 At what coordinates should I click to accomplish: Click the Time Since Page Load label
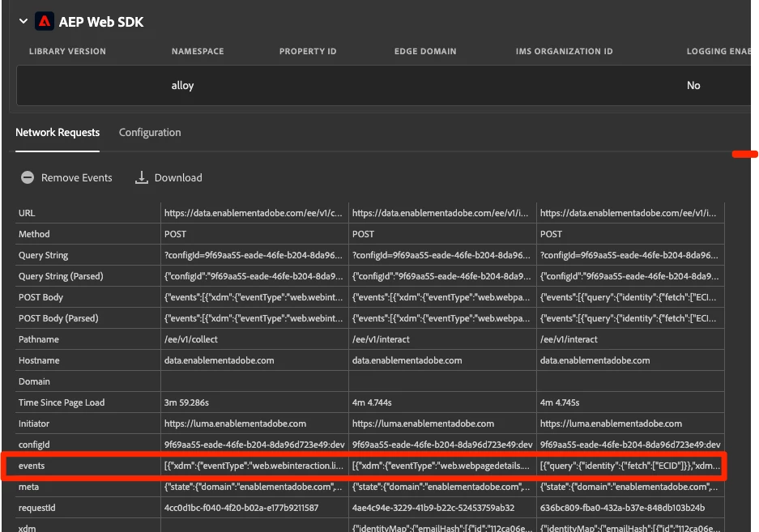62,402
